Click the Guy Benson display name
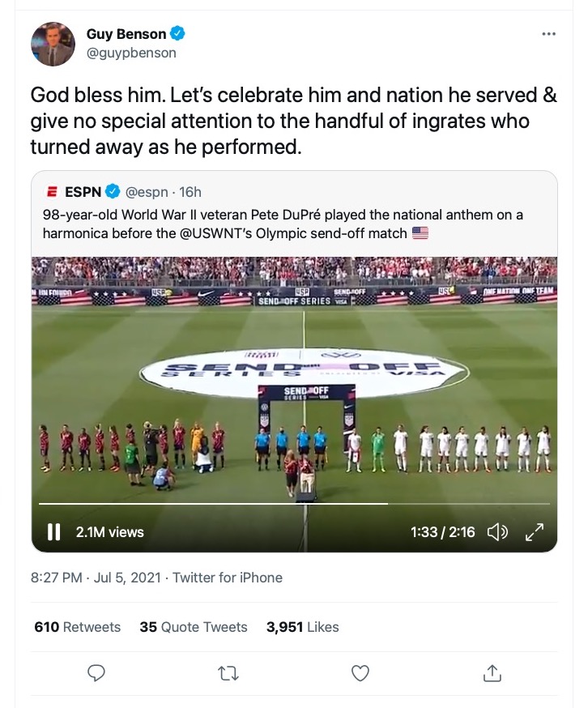 (x=126, y=34)
